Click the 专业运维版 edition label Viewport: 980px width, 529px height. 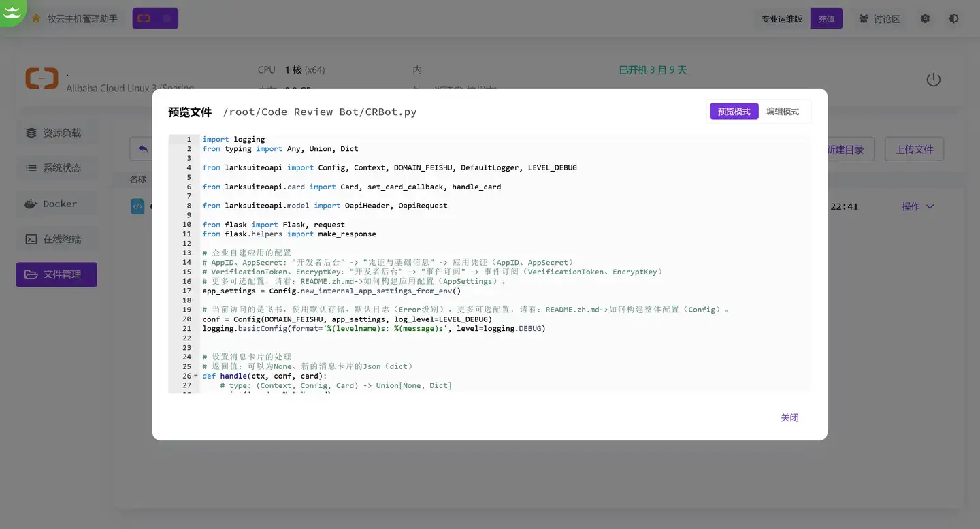point(782,19)
